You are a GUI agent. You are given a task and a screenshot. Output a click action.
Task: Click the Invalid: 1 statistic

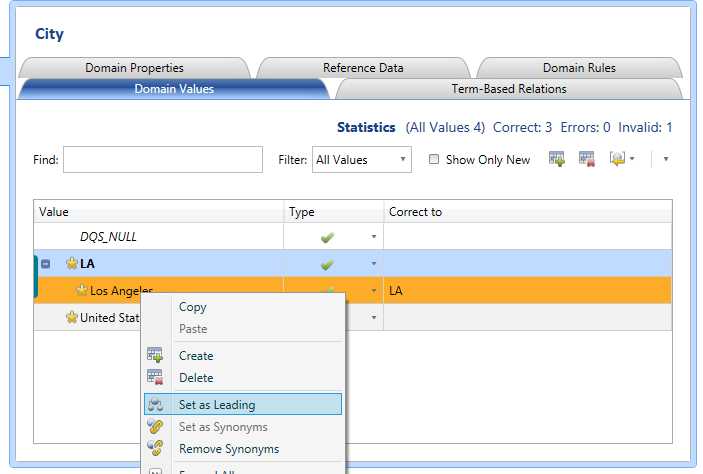pyautogui.click(x=645, y=127)
